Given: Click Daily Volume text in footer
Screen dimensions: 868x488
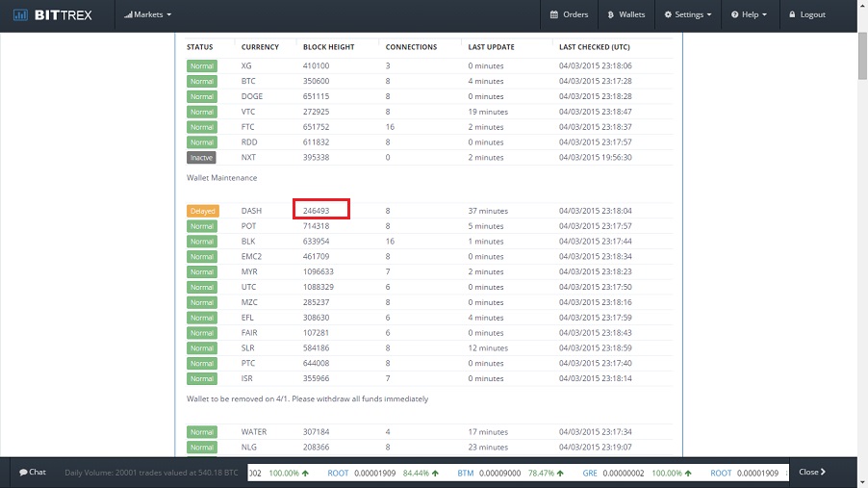Looking at the screenshot, I should [151, 473].
